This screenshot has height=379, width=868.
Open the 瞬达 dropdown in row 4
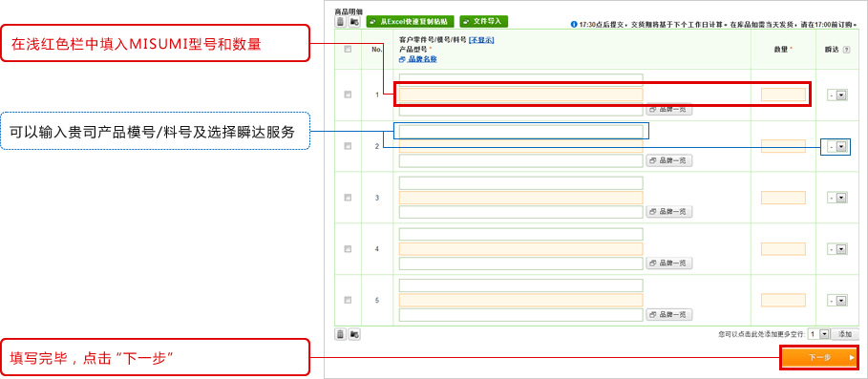[x=837, y=249]
